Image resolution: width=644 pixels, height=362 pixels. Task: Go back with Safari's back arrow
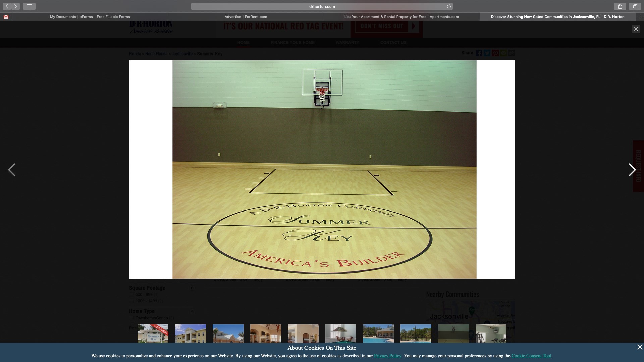click(7, 6)
